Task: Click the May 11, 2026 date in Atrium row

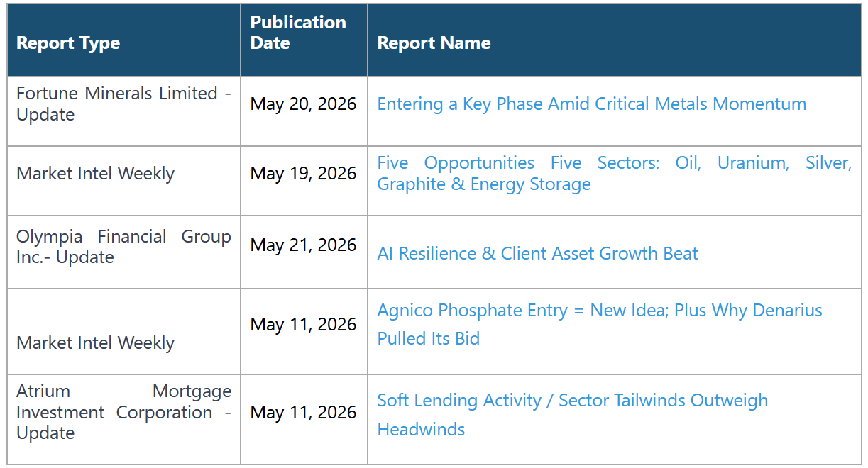Action: pos(303,413)
